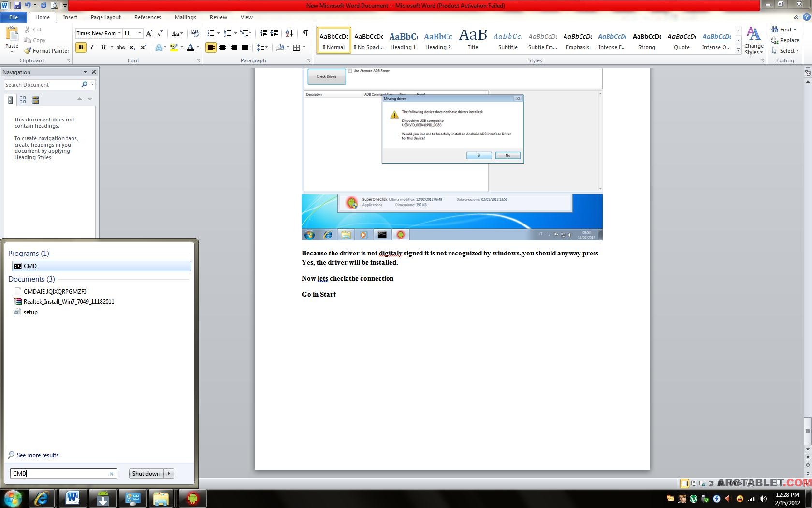812x508 pixels.
Task: Apply font color swatch button
Action: tap(190, 47)
